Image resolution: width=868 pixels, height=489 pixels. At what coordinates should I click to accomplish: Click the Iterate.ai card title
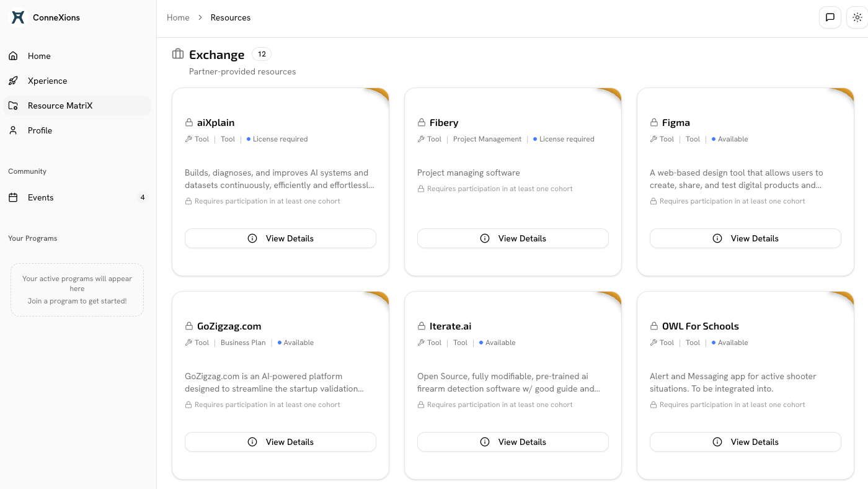(x=451, y=326)
